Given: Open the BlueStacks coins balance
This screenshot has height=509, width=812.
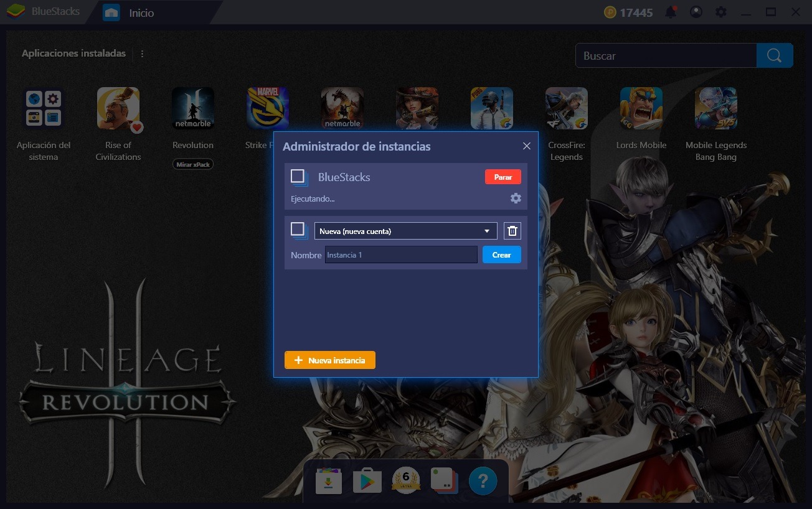Looking at the screenshot, I should [x=628, y=12].
